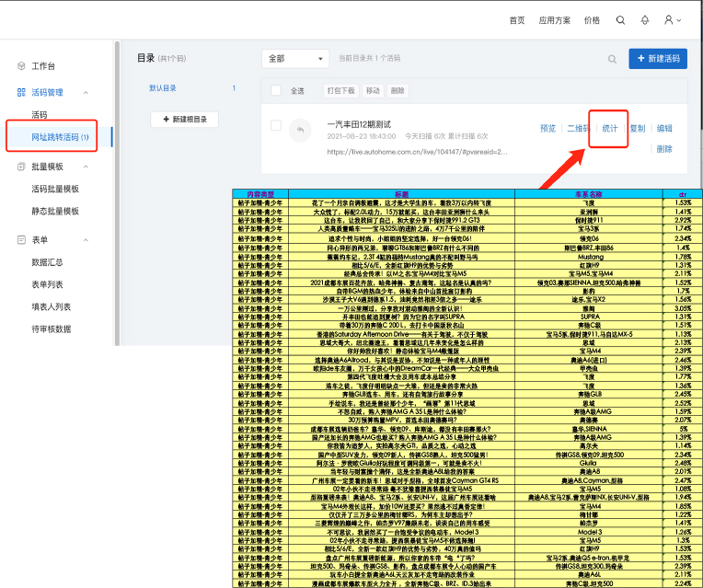Open 表单列表 in the sidebar
Screen dimensions: 703x588
[x=47, y=285]
